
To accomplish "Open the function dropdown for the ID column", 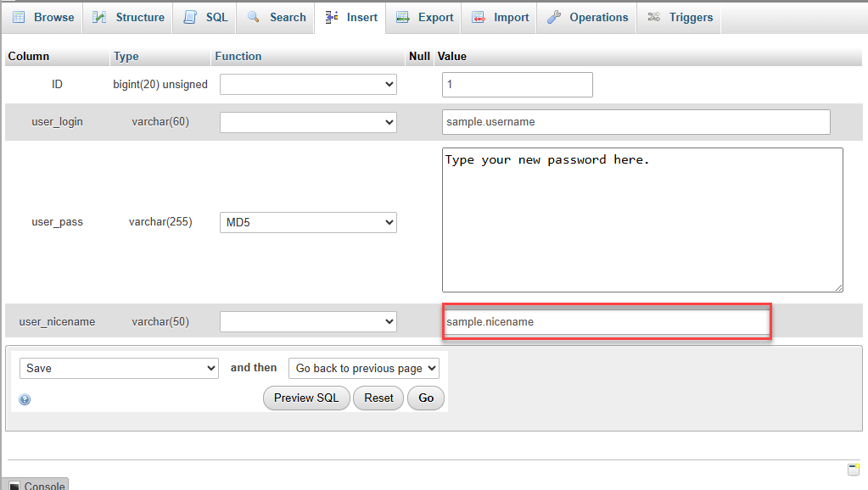I will (x=307, y=84).
